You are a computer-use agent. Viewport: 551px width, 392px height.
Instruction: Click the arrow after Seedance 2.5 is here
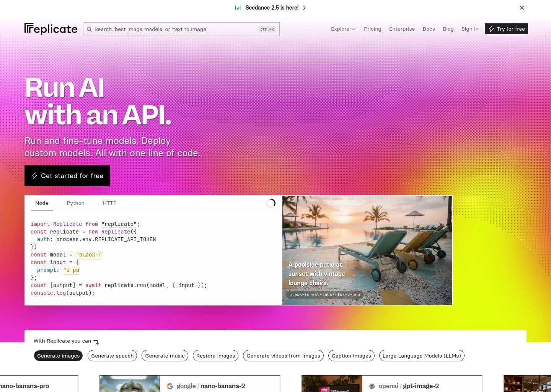304,8
